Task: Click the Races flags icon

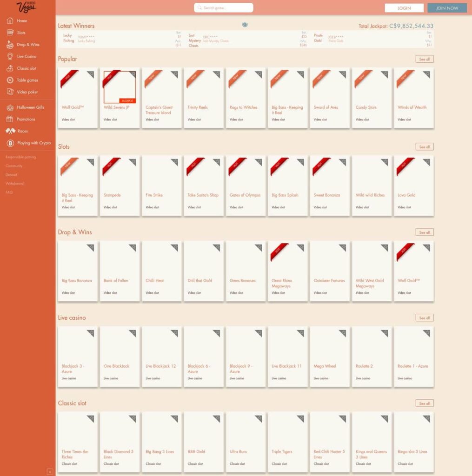Action: tap(10, 131)
